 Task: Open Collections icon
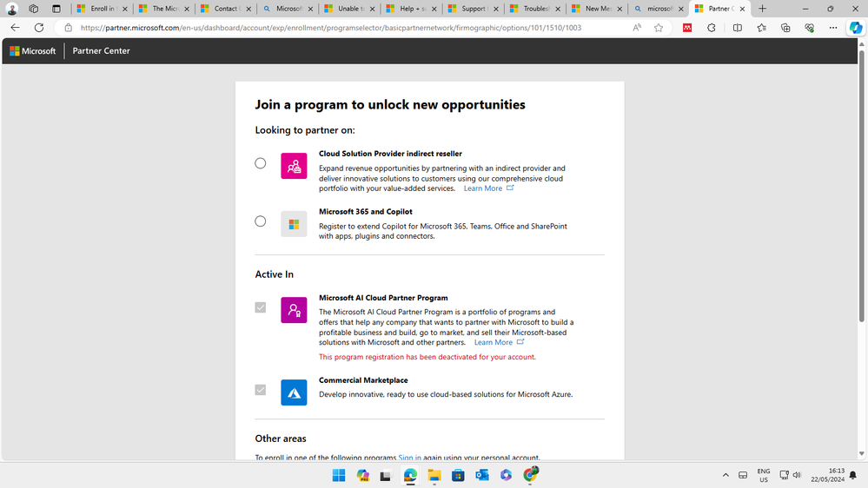[785, 28]
